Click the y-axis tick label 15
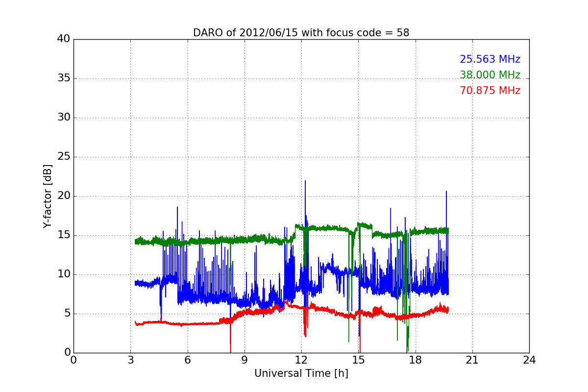The height and width of the screenshot is (392, 588). 64,235
